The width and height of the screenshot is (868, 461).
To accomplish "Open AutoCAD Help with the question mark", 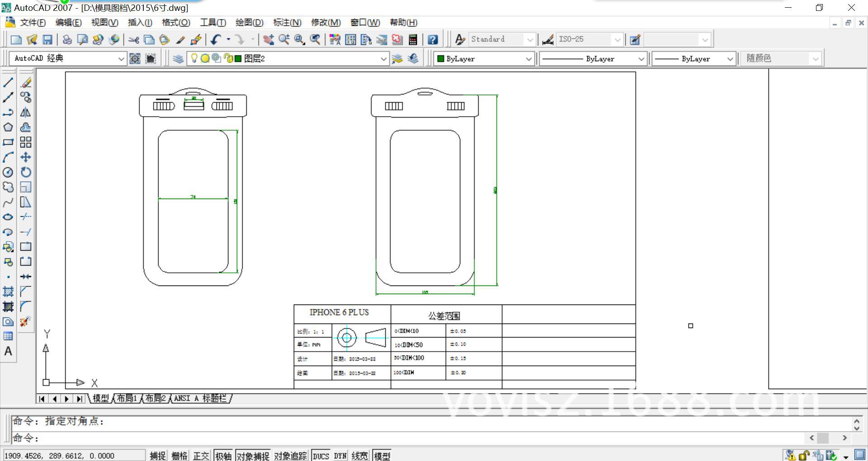I will click(x=433, y=40).
